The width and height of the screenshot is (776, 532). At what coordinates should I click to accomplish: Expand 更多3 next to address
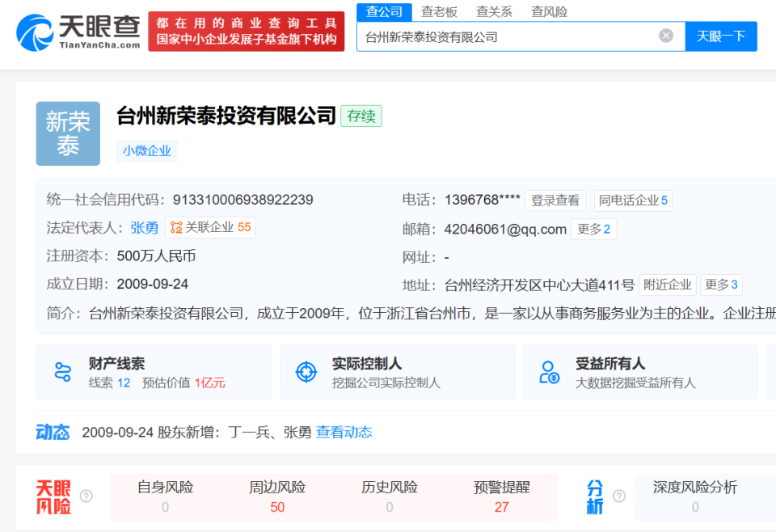coord(720,285)
